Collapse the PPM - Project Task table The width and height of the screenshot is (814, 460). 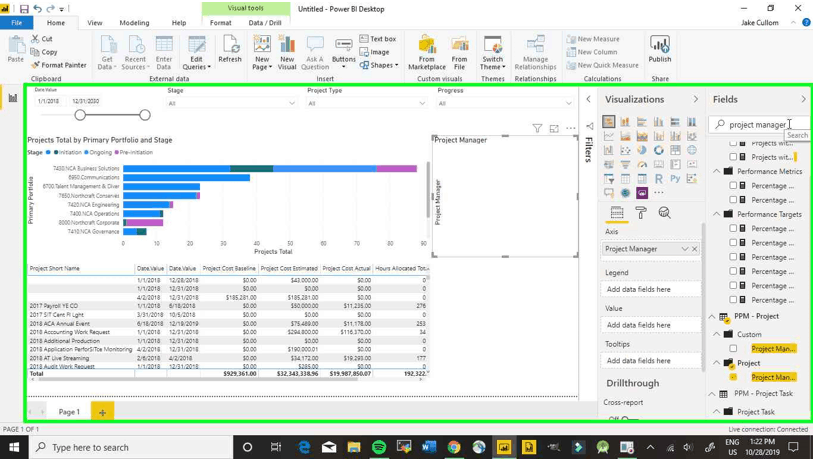pyautogui.click(x=712, y=394)
